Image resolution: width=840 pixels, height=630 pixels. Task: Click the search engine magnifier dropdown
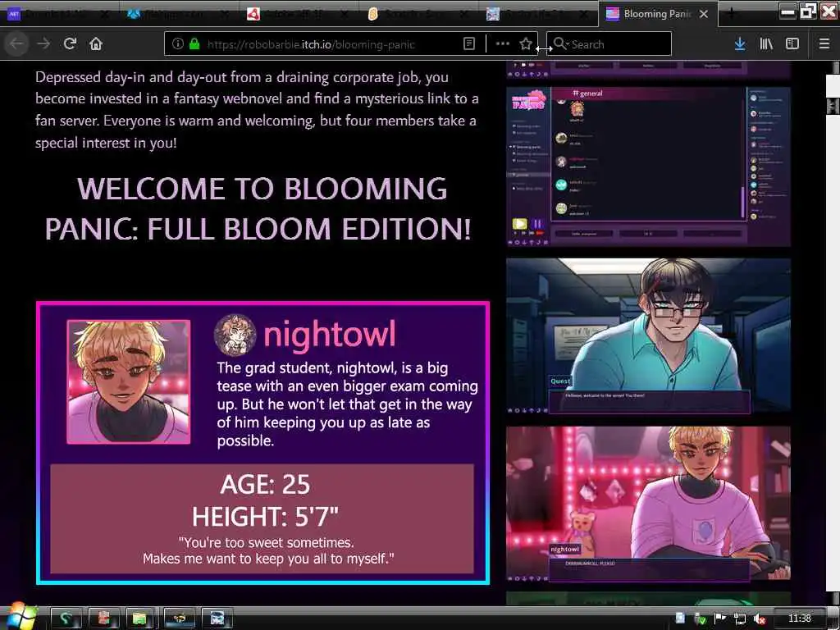point(559,44)
